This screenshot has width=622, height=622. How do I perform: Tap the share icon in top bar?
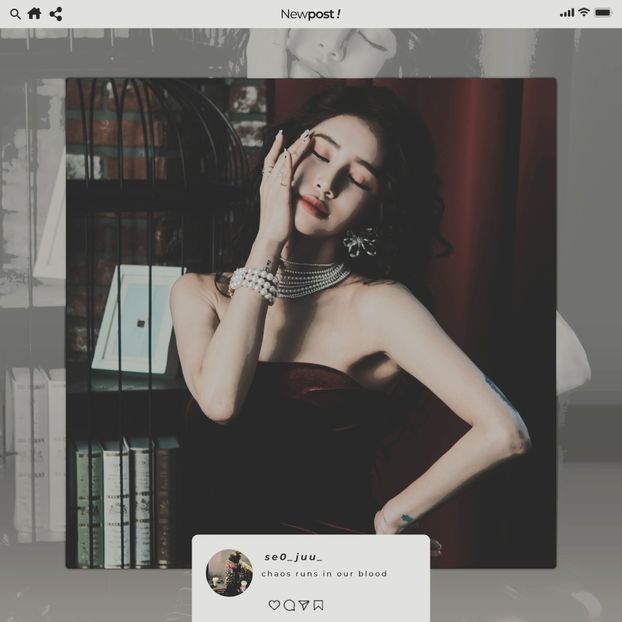(x=56, y=14)
